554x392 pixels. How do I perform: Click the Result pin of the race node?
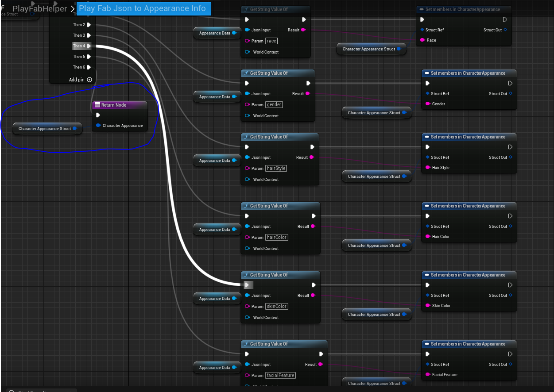tap(303, 30)
